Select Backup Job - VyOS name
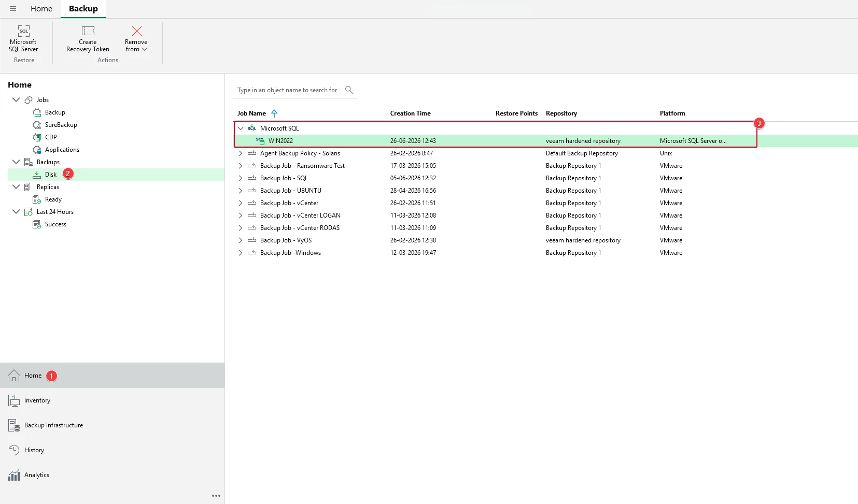The width and height of the screenshot is (858, 504). [x=286, y=240]
